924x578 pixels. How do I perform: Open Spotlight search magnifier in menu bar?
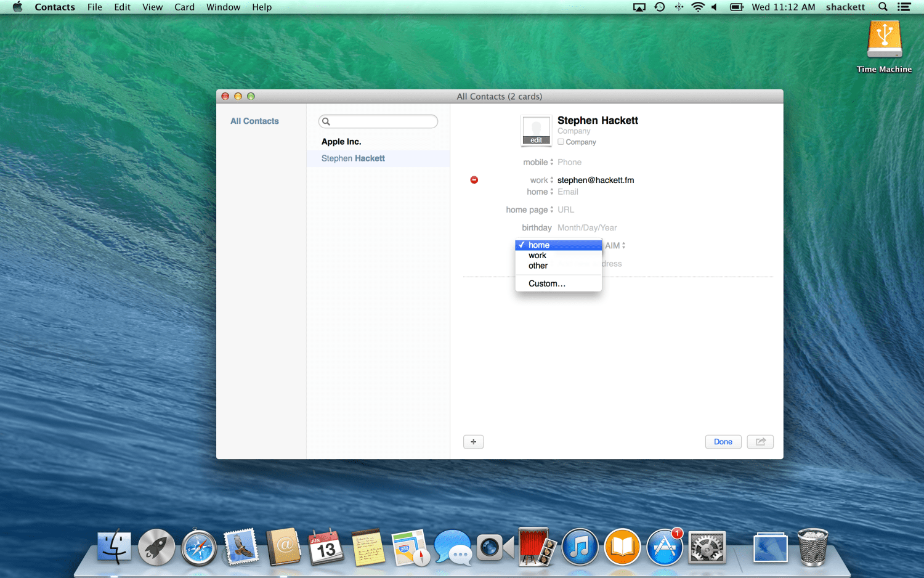click(x=883, y=7)
